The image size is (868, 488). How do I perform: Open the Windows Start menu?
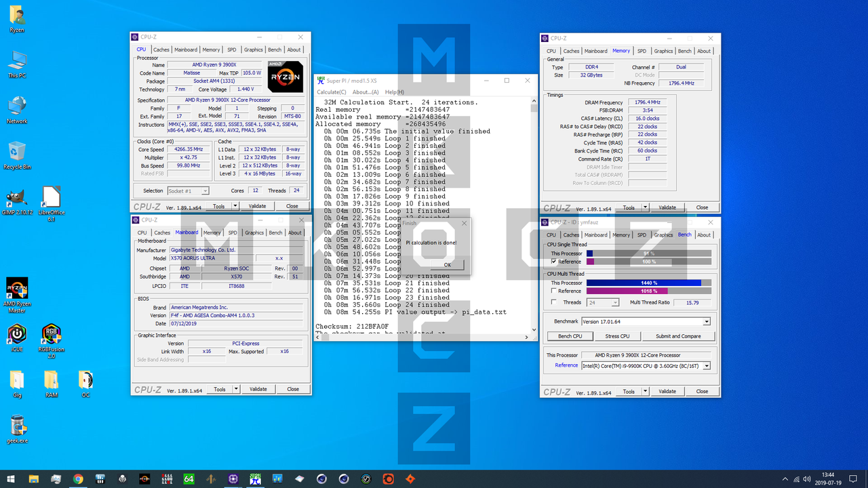tap(11, 479)
